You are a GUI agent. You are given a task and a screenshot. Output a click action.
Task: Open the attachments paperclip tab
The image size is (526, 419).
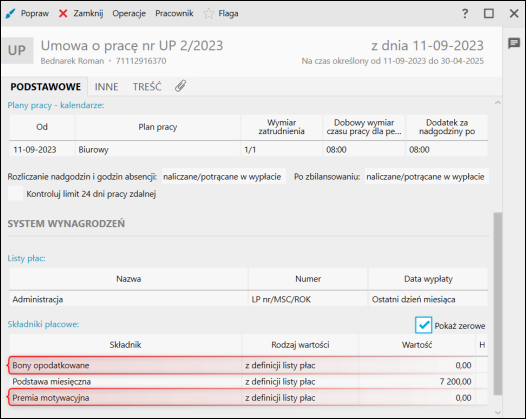point(180,86)
